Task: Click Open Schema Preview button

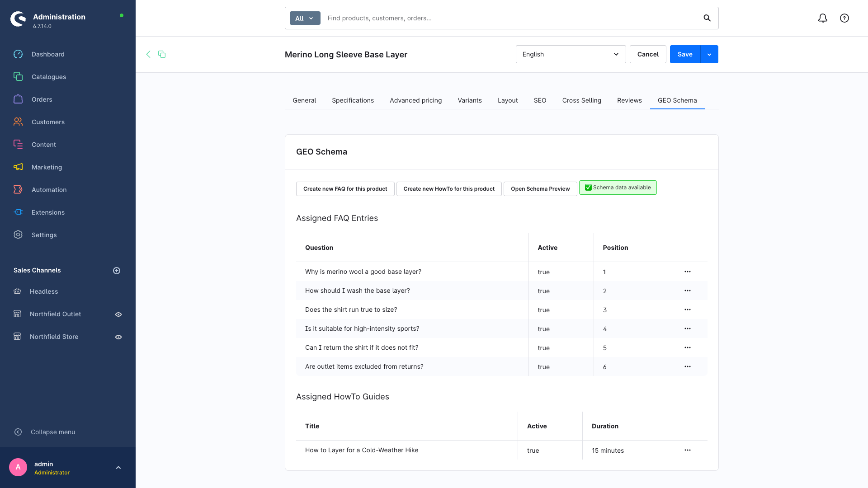Action: point(540,189)
